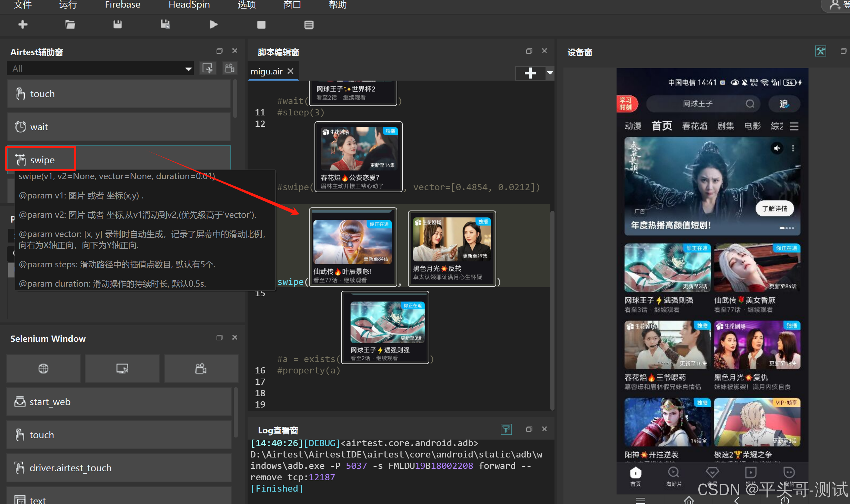Image resolution: width=850 pixels, height=504 pixels.
Task: Open file via folder toolbar icon
Action: pos(70,24)
